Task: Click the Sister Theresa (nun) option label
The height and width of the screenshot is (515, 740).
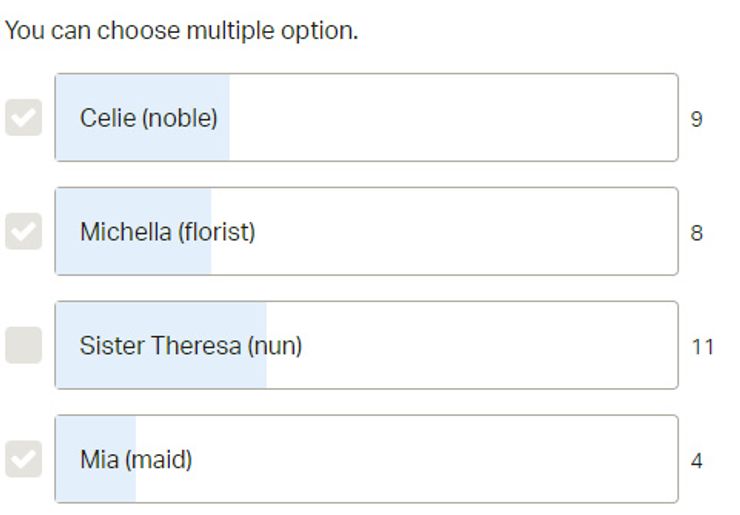Action: coord(190,346)
